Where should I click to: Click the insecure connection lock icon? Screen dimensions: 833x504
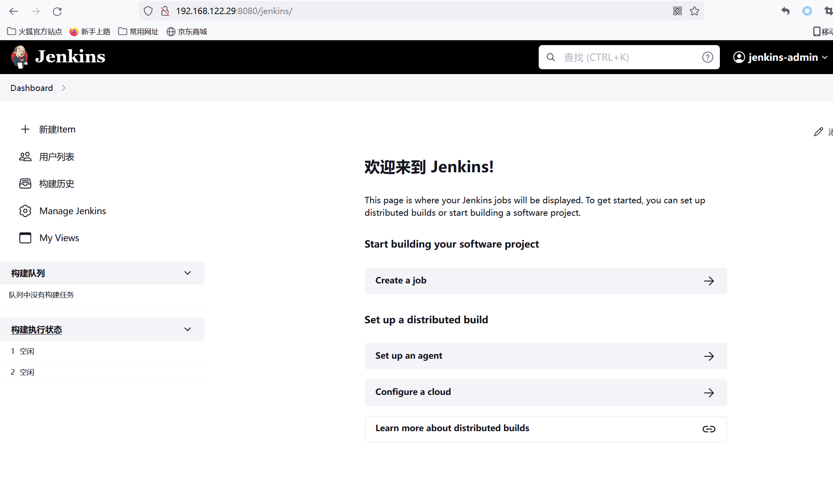click(165, 11)
